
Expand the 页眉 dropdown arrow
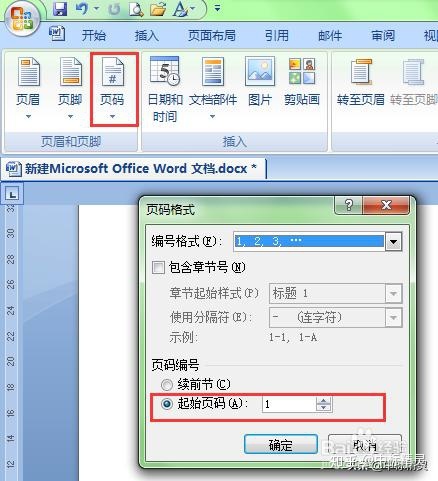coord(28,116)
